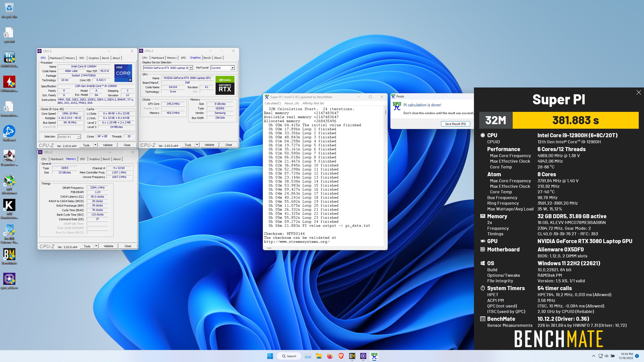Screen dimensions: 644x362
Task: Click the Core Speed 1596.10 MHz value
Action: pyautogui.click(x=70, y=114)
